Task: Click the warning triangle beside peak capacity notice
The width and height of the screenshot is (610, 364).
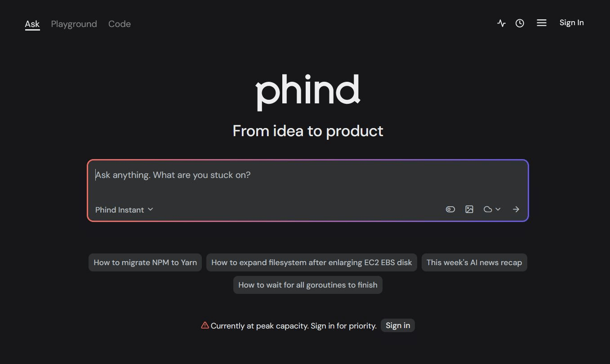Action: point(205,325)
